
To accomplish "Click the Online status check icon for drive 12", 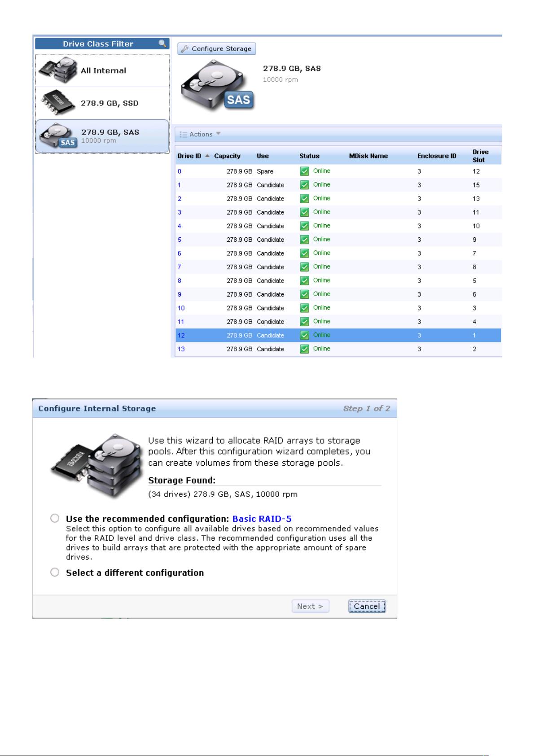I will point(304,335).
